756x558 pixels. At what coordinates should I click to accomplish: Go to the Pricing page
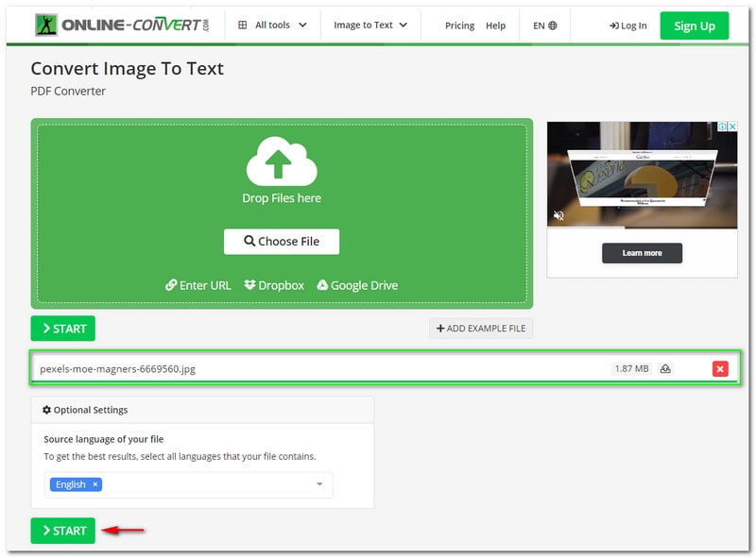click(459, 25)
